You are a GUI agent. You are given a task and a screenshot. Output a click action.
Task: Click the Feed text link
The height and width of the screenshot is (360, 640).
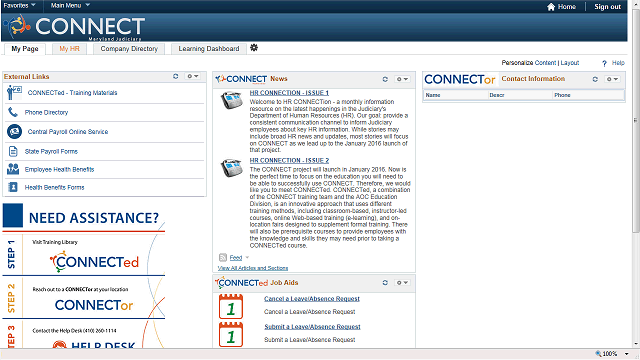(x=236, y=258)
